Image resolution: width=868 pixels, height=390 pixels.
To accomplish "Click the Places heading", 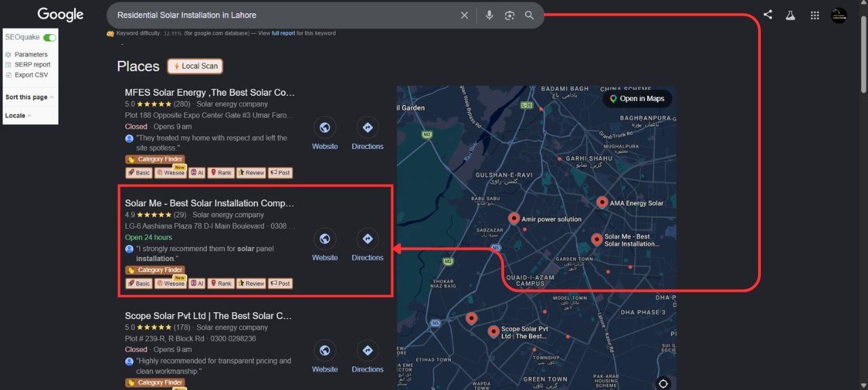I will coord(138,66).
